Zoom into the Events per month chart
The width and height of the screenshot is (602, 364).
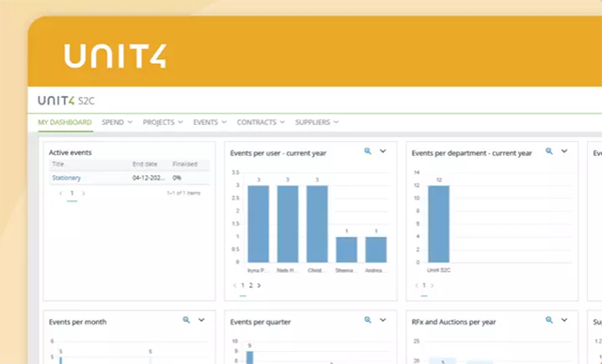pos(186,320)
